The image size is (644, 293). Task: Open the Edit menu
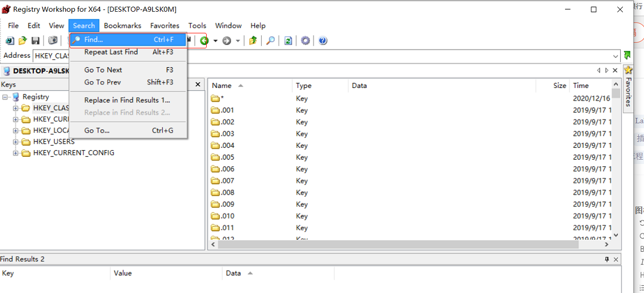pyautogui.click(x=34, y=26)
